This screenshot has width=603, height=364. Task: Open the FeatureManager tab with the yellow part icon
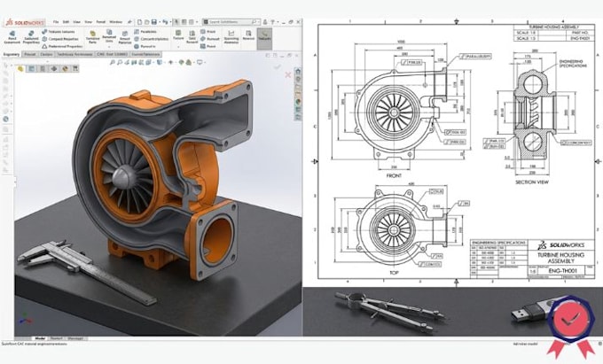20,68
